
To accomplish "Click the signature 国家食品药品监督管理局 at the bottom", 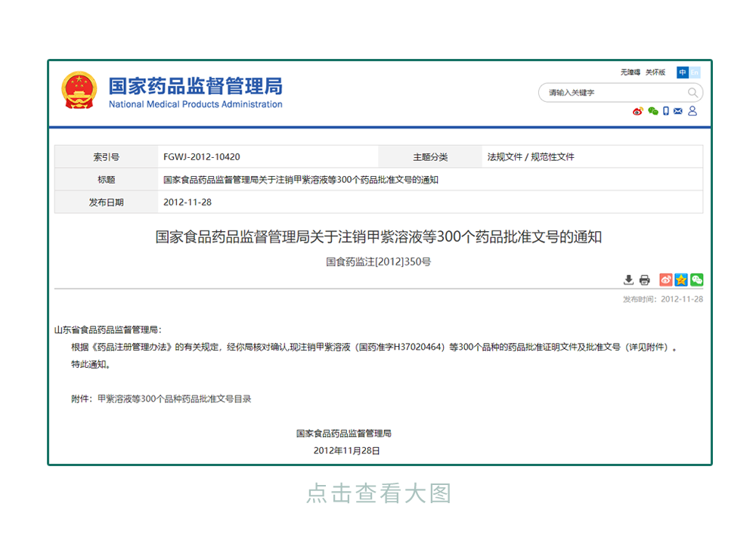I will (x=344, y=434).
